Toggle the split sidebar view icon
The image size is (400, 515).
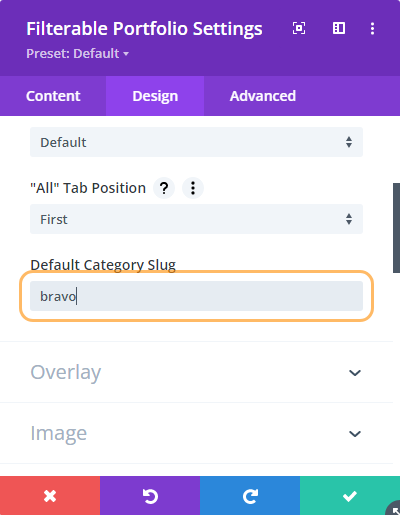(339, 28)
